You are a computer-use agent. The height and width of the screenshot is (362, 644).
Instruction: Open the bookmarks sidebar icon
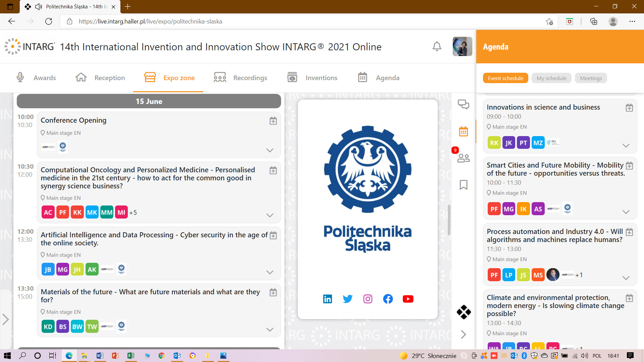click(x=464, y=185)
